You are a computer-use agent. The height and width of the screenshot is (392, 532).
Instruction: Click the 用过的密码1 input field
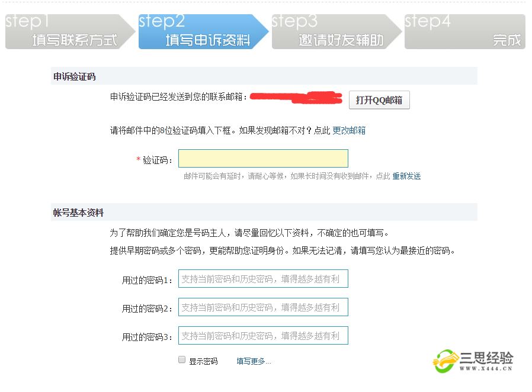[263, 279]
